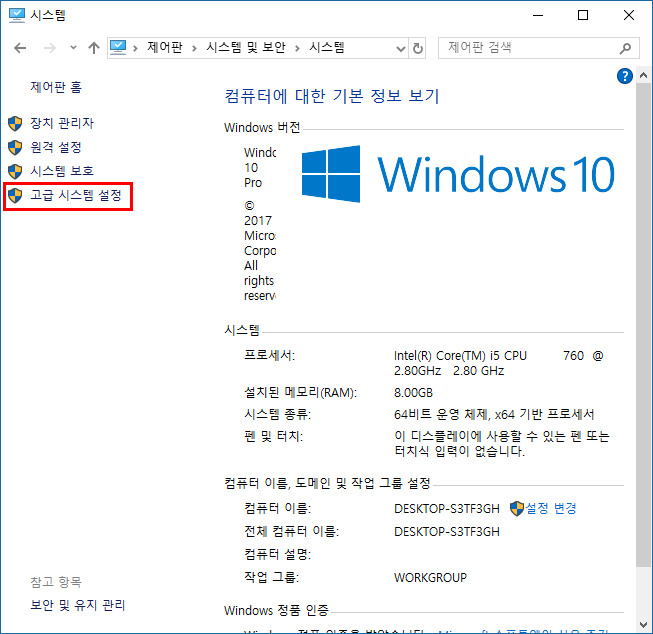Open 시스템 보호 link
This screenshot has width=653, height=634.
click(62, 171)
